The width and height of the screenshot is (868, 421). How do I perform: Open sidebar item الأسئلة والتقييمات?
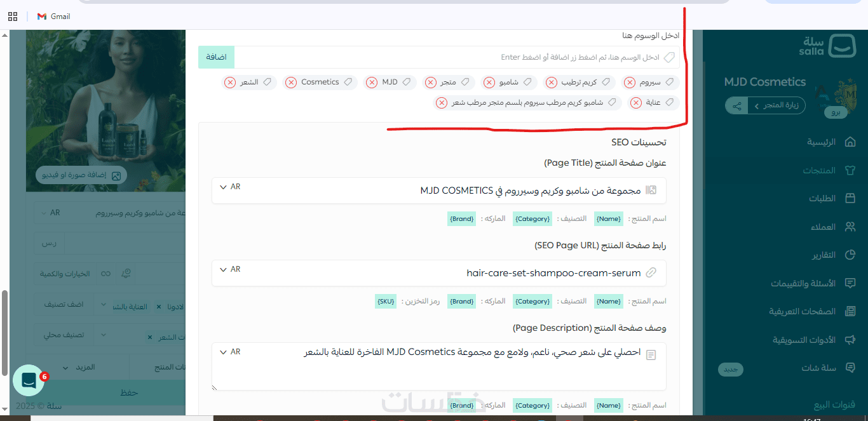tap(804, 283)
